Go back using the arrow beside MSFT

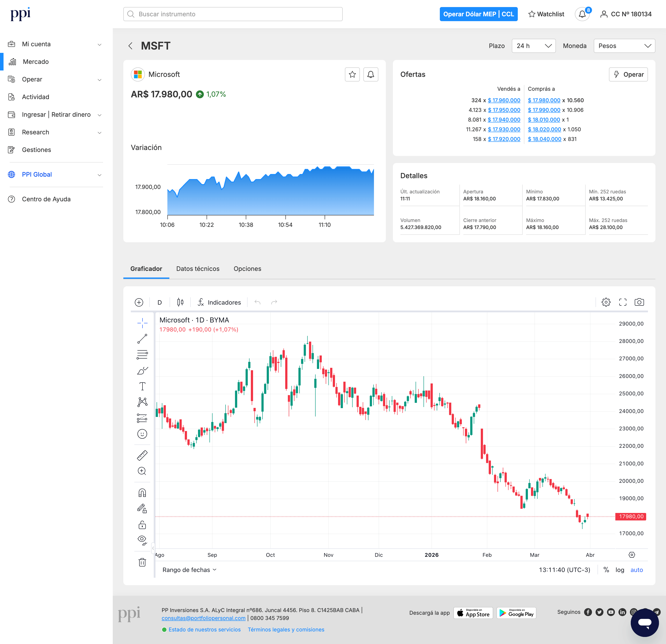(x=130, y=46)
